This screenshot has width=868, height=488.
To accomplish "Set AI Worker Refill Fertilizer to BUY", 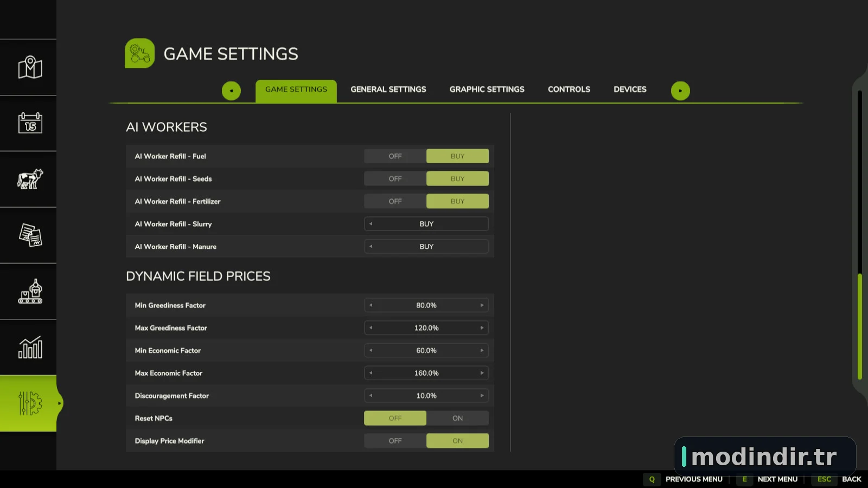I will click(457, 201).
